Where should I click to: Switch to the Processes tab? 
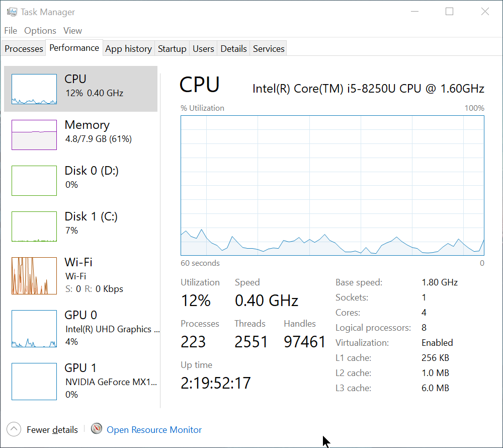pyautogui.click(x=23, y=48)
